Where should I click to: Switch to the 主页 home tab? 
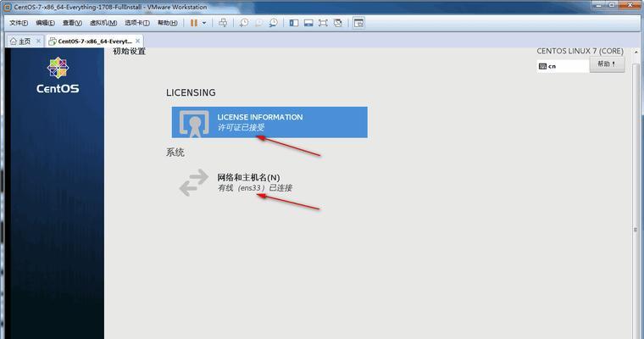pyautogui.click(x=20, y=41)
